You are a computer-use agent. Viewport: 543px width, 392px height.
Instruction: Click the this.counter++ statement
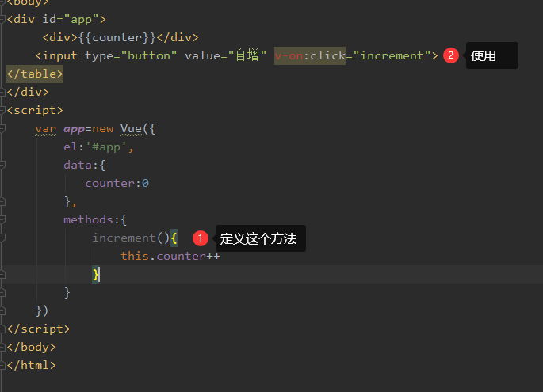point(170,256)
